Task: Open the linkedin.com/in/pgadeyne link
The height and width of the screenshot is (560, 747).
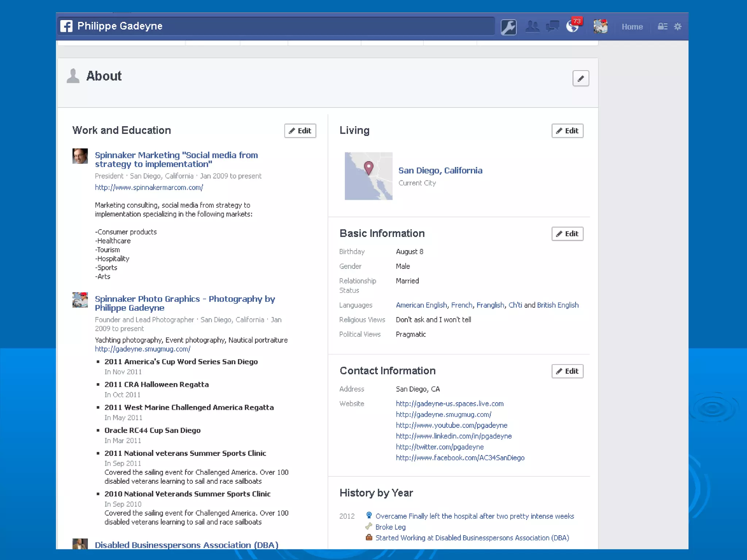Action: pos(454,436)
